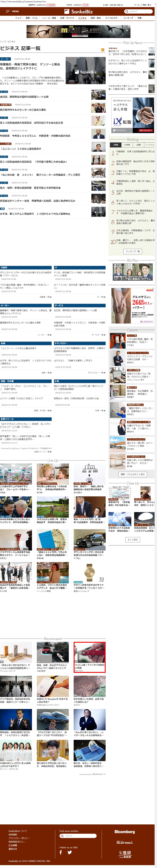This screenshot has width=157, height=868.
Task: Switch Ranking to 24時間 tab
Action: coord(127,145)
